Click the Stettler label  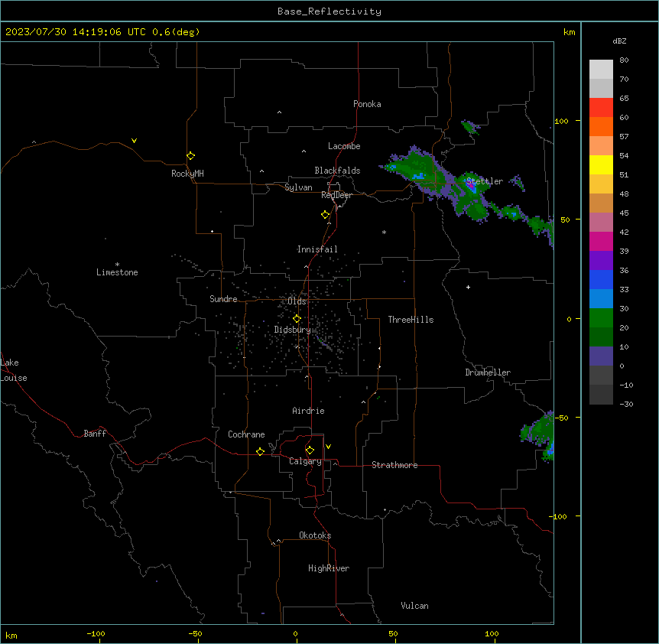(484, 181)
